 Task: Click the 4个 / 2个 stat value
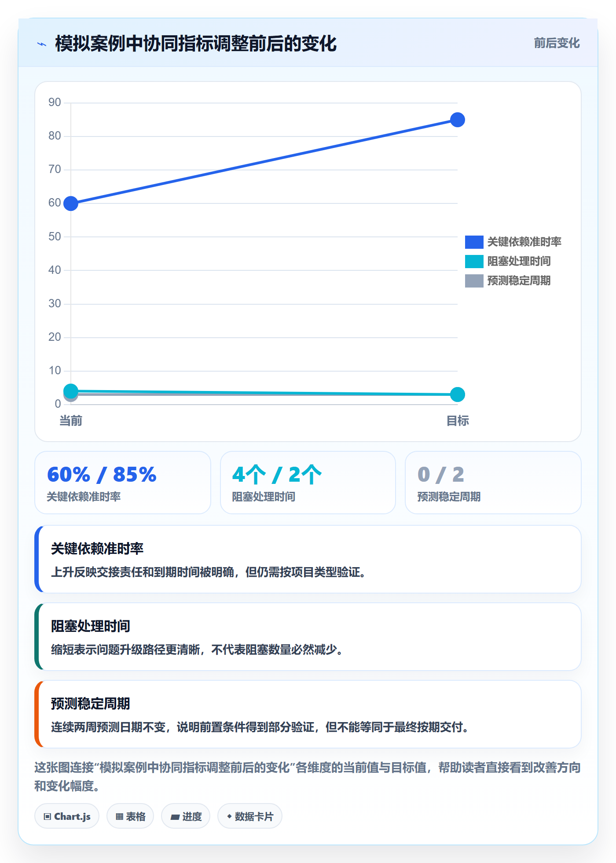pos(277,475)
